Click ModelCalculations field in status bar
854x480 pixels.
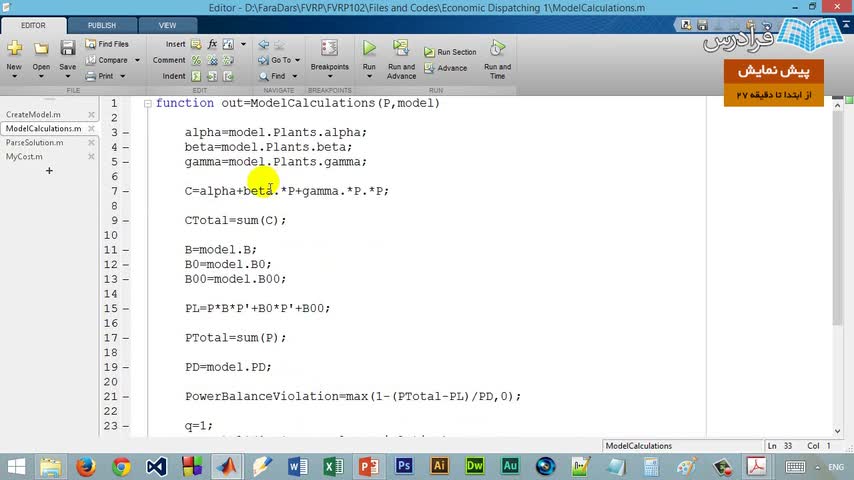[x=682, y=446]
